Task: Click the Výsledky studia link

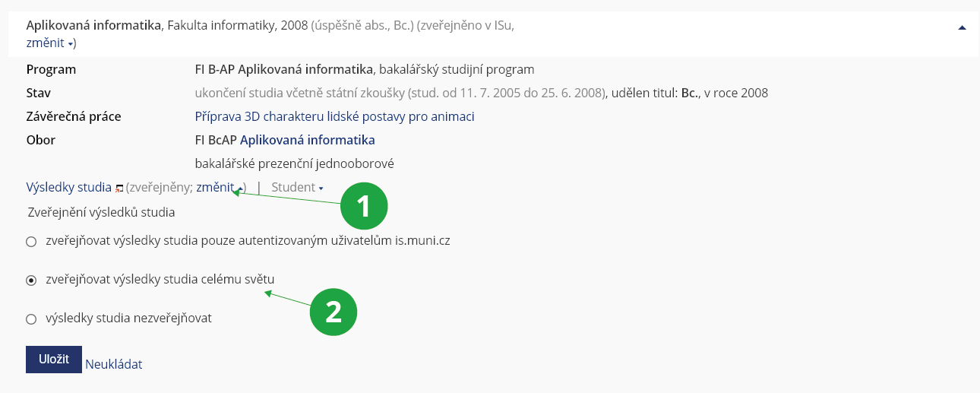Action: (68, 187)
